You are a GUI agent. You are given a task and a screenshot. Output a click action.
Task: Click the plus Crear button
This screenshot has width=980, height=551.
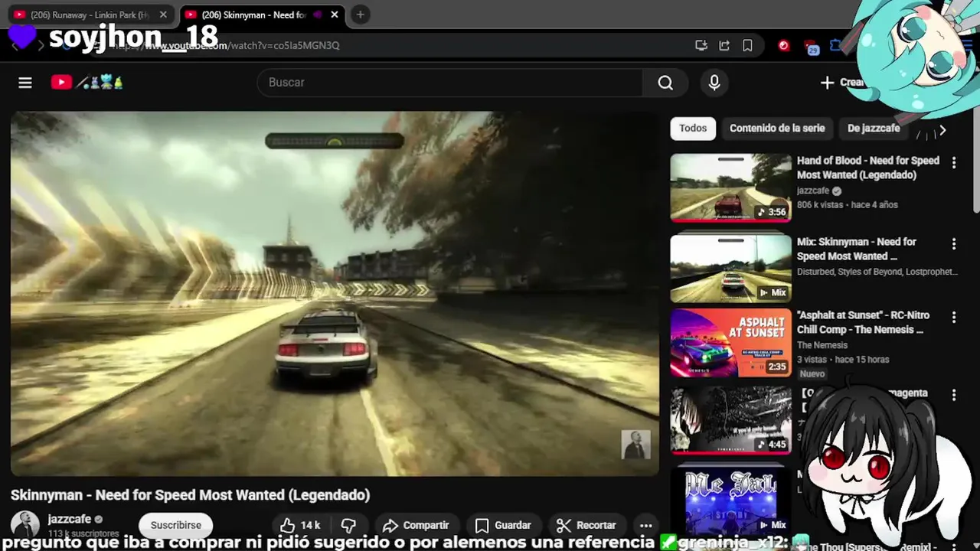(842, 83)
